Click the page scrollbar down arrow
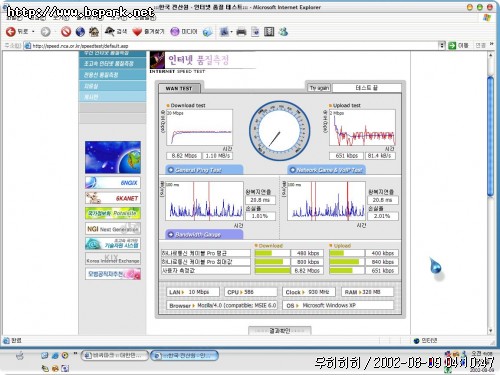 (491, 331)
